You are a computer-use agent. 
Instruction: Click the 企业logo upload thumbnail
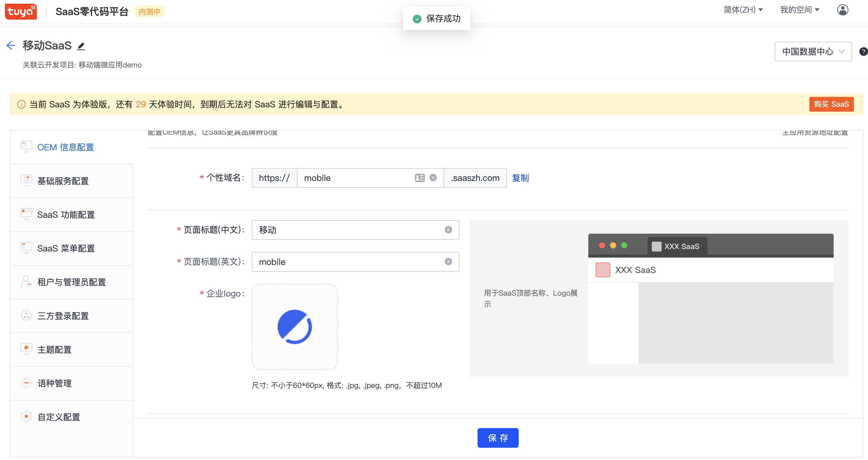[294, 327]
